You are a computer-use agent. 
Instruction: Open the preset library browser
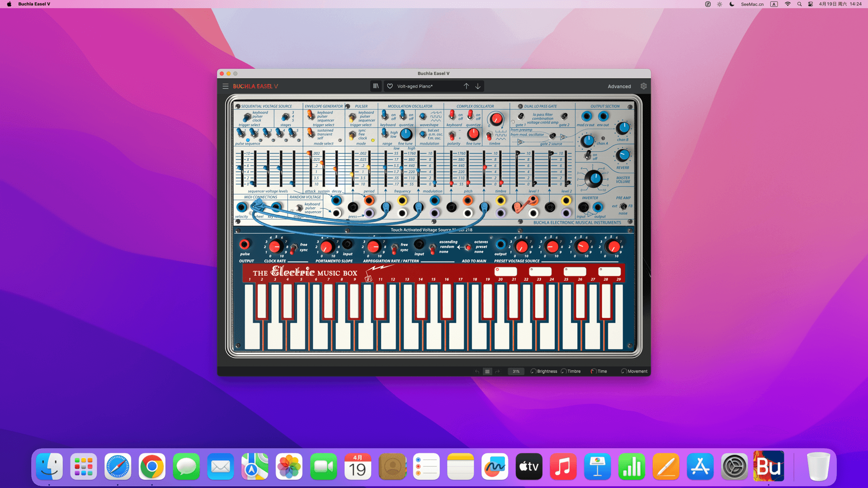pyautogui.click(x=376, y=86)
